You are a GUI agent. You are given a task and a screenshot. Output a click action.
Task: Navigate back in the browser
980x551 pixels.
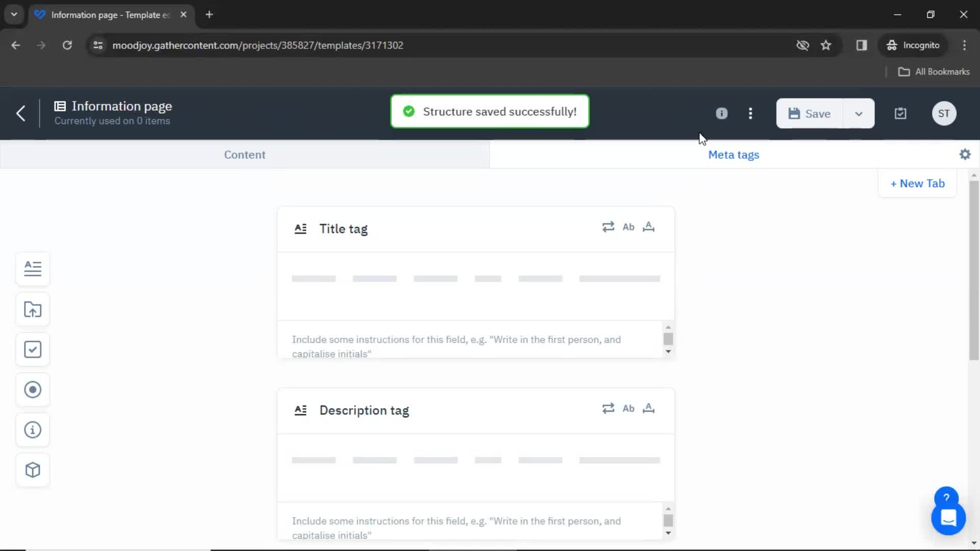pos(16,45)
